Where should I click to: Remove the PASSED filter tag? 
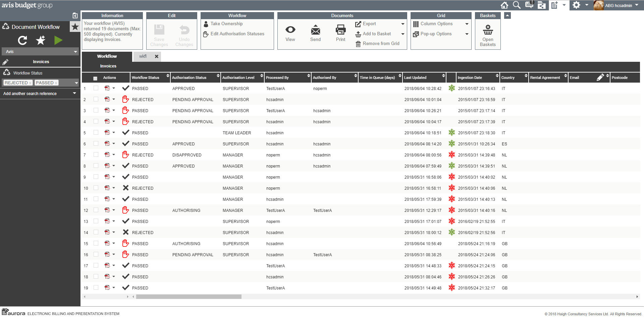tap(56, 83)
